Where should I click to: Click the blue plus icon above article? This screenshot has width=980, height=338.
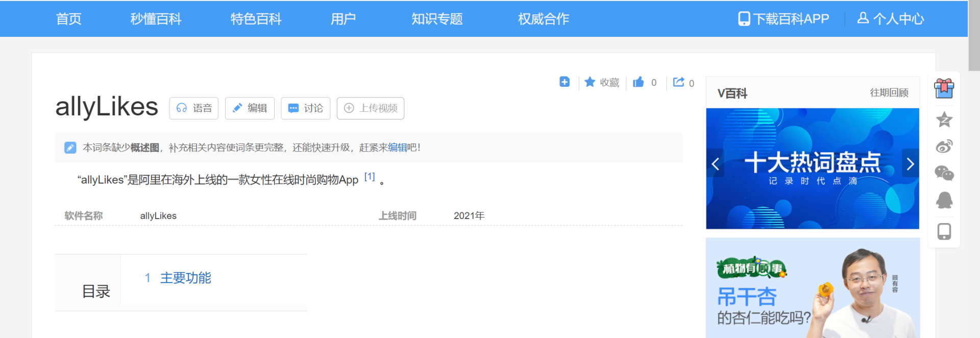565,82
